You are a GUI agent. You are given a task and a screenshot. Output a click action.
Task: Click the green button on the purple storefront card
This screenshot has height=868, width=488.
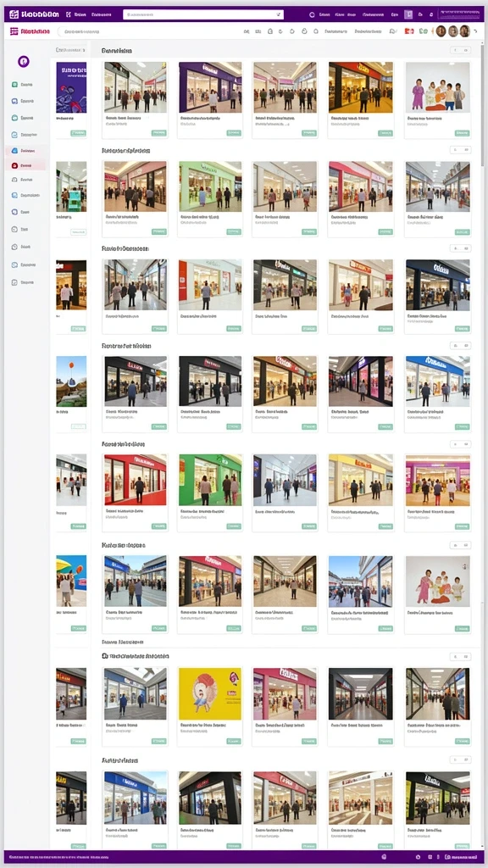click(234, 133)
